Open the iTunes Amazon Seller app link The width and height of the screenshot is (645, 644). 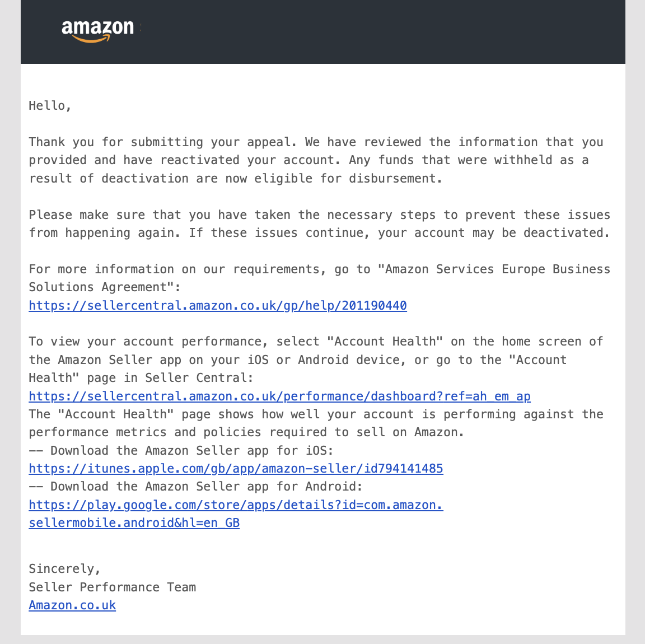pyautogui.click(x=236, y=468)
